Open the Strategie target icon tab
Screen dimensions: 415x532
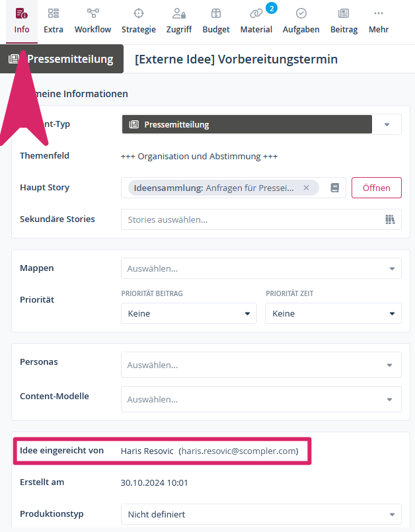[x=139, y=20]
